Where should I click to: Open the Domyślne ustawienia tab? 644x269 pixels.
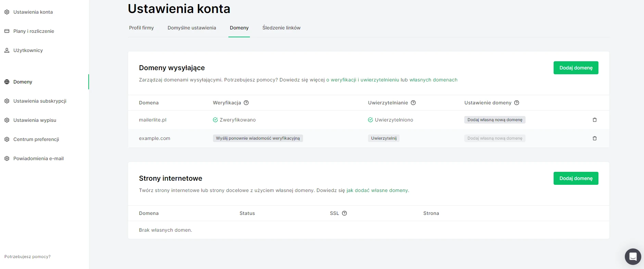coord(192,28)
